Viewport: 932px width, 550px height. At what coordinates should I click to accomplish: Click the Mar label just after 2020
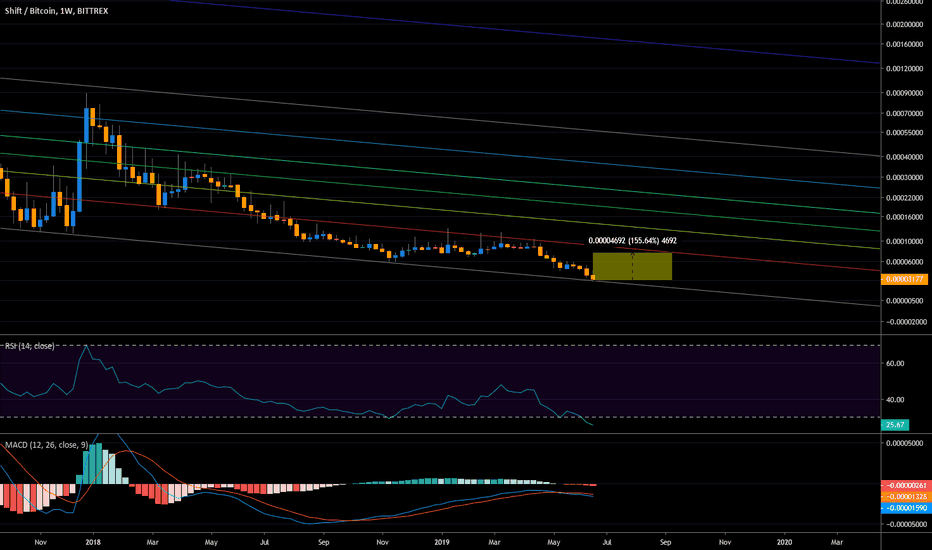(x=836, y=542)
